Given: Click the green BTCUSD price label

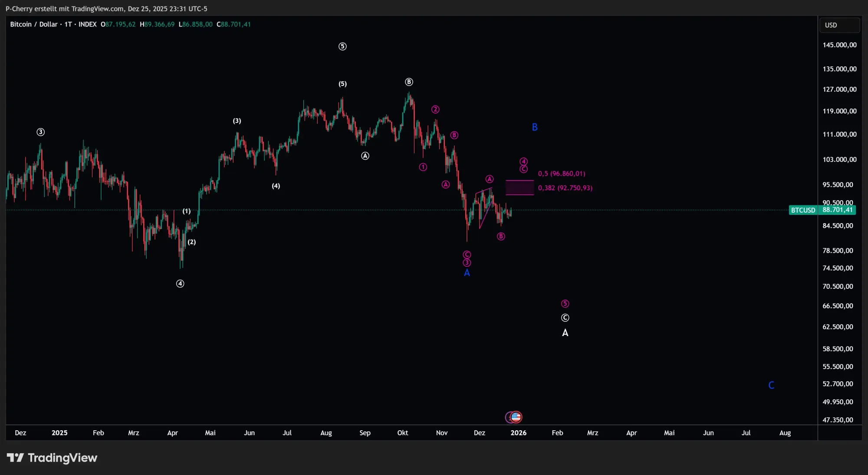Looking at the screenshot, I should (822, 210).
